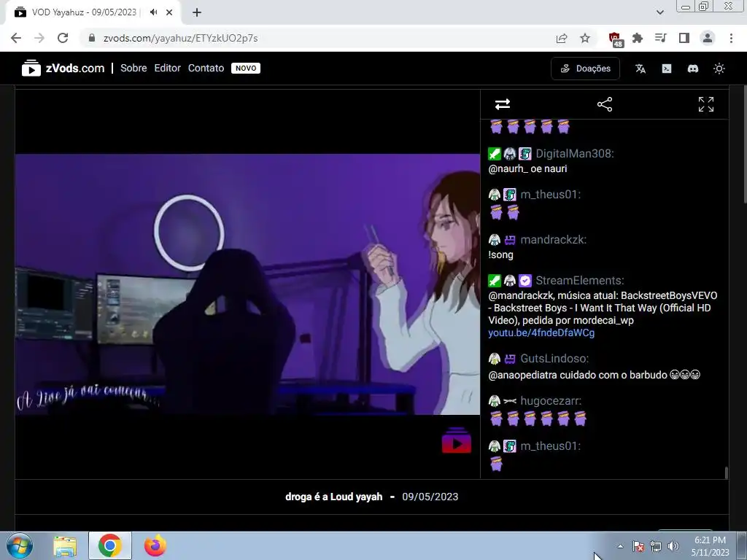This screenshot has width=747, height=560.
Task: Click the network tray icon
Action: point(656,546)
